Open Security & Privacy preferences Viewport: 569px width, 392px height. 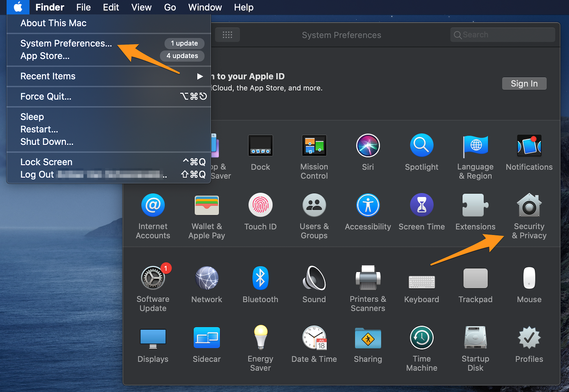click(x=529, y=216)
